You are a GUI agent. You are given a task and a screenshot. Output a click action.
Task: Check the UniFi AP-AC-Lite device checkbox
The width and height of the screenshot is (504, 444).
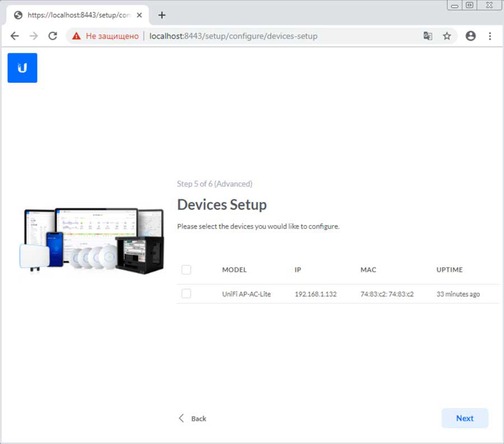(186, 293)
